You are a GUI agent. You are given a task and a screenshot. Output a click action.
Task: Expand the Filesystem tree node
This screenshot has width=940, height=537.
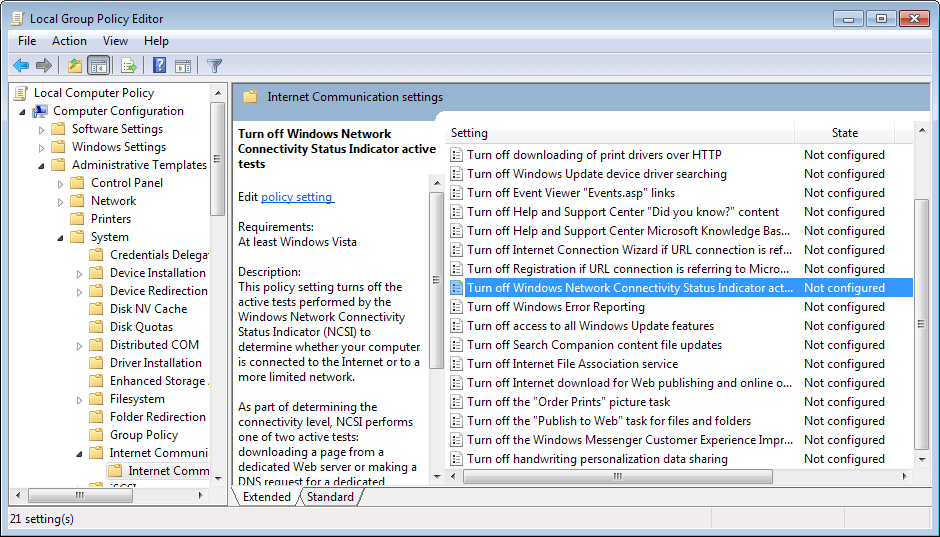[80, 400]
